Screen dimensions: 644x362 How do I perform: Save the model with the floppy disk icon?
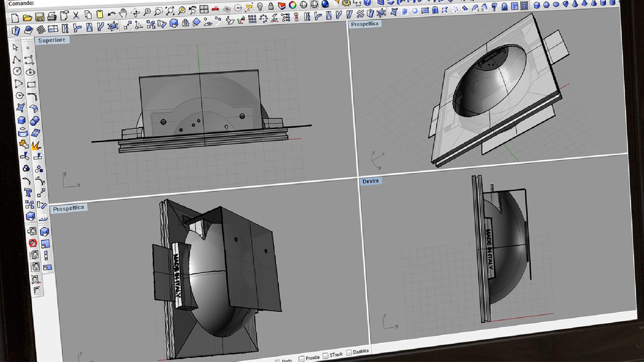click(40, 17)
